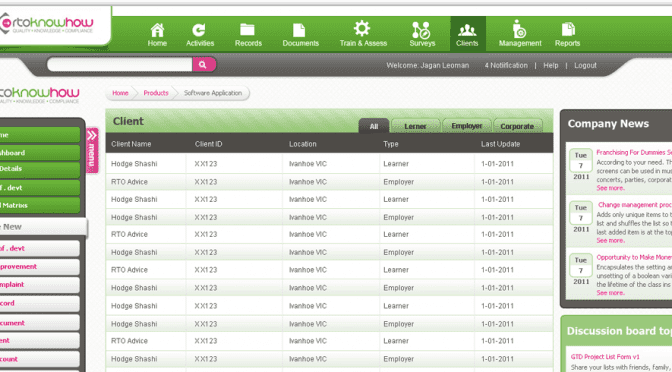
Task: Click See more under Change management
Action: tap(610, 240)
